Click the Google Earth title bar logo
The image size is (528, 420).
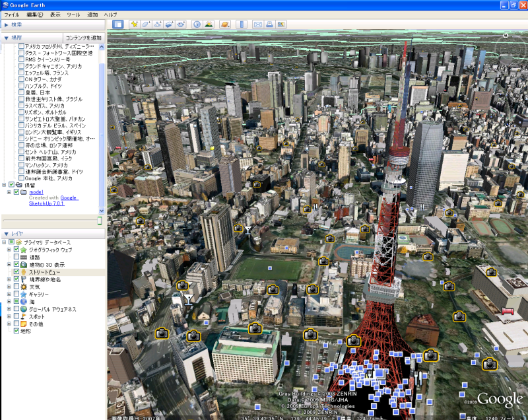pyautogui.click(x=5, y=5)
